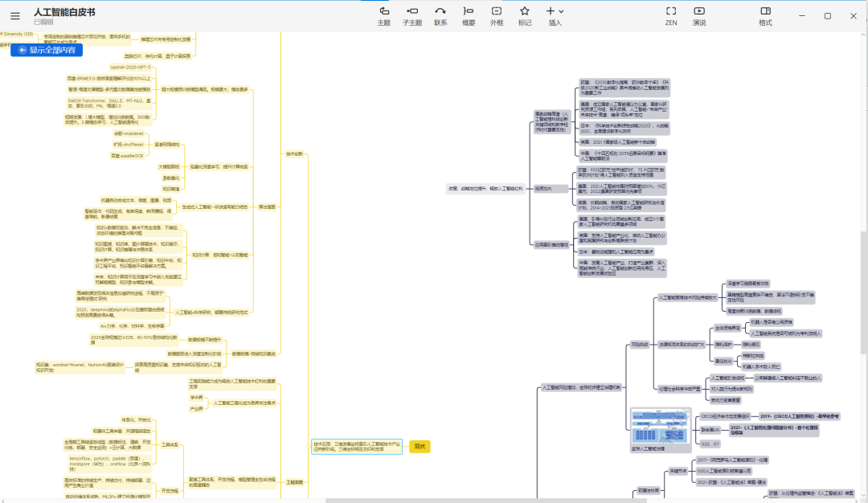Select the highlighted 技术应用 topic box

pos(357,446)
